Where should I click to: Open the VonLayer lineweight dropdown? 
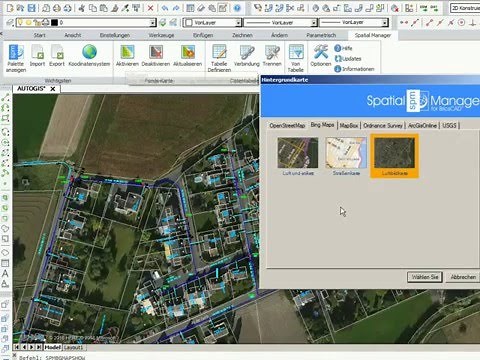point(385,22)
